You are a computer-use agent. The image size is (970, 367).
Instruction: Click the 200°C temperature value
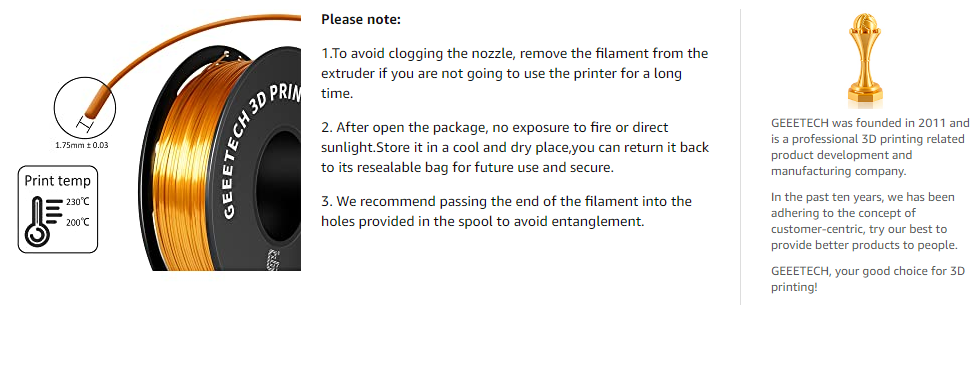pos(77,222)
